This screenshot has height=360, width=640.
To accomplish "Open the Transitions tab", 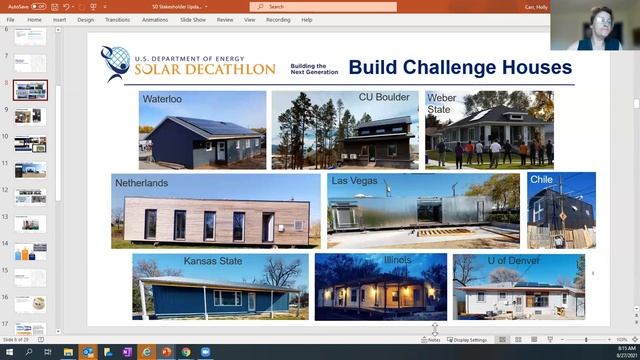I will click(x=117, y=20).
